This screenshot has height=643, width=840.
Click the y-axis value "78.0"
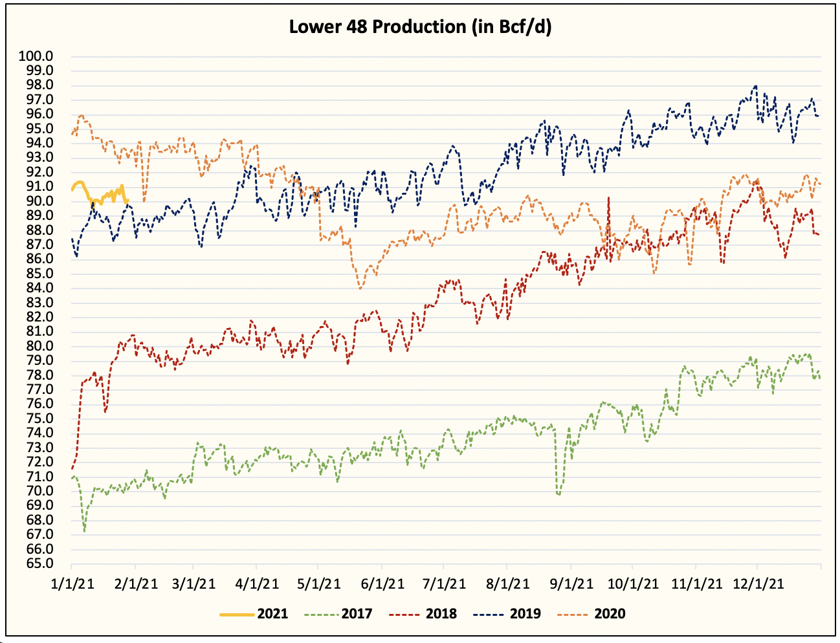[x=38, y=375]
